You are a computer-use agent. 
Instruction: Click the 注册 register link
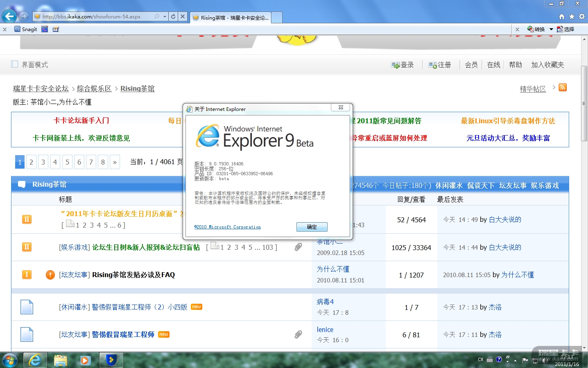pos(440,65)
